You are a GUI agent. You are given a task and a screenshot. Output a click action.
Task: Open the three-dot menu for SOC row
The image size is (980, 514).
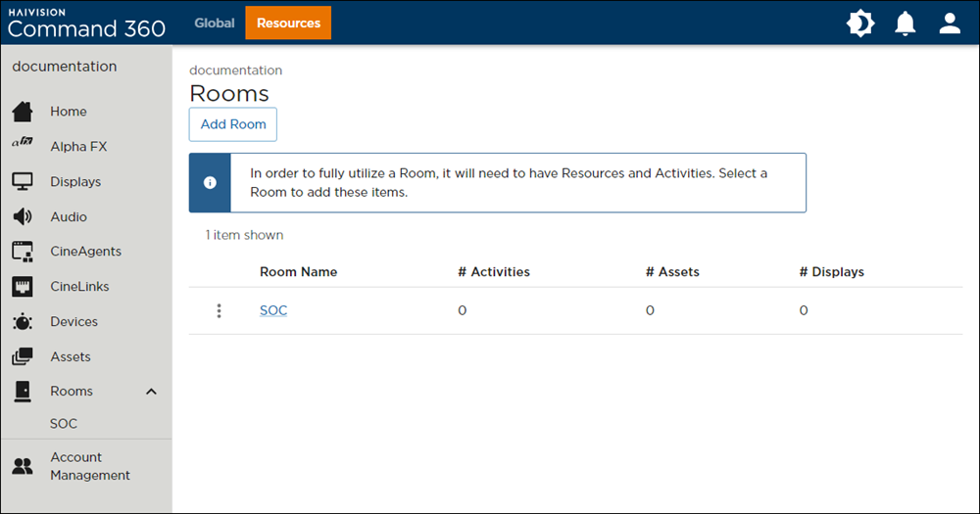219,311
